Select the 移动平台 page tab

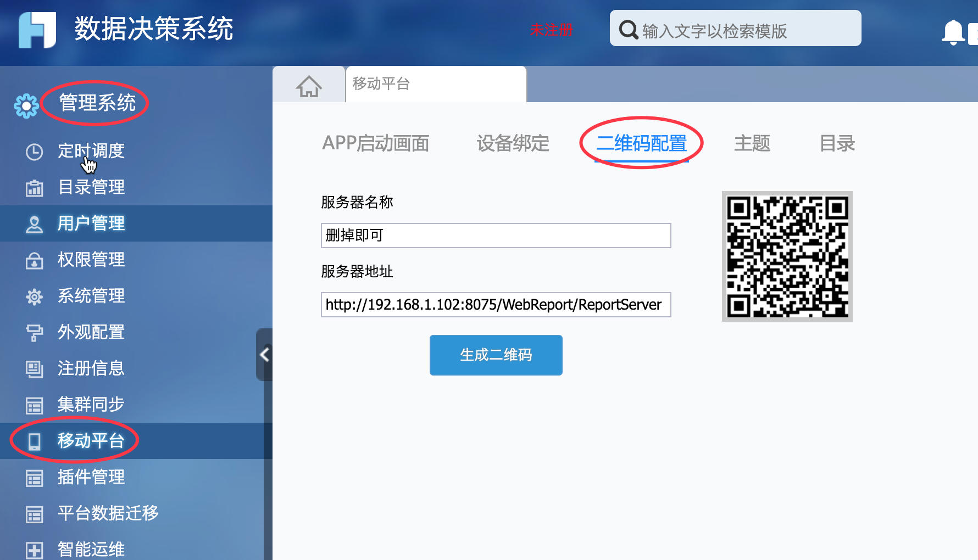[436, 84]
